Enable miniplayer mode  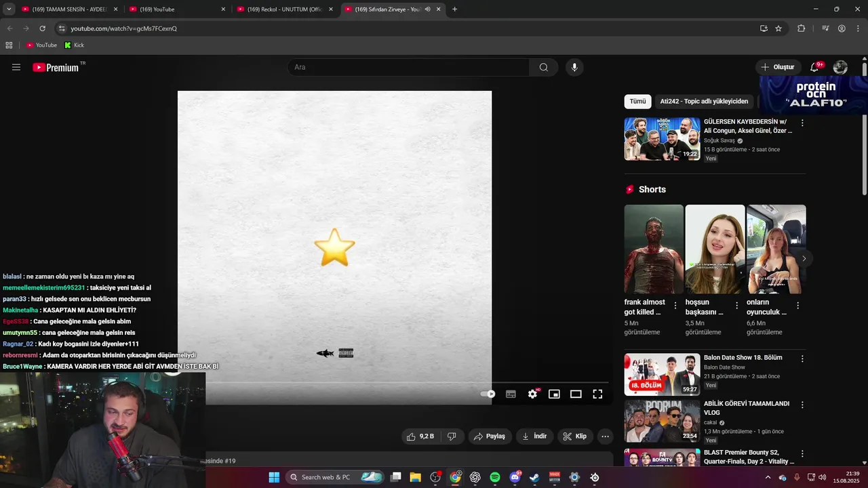click(x=554, y=394)
